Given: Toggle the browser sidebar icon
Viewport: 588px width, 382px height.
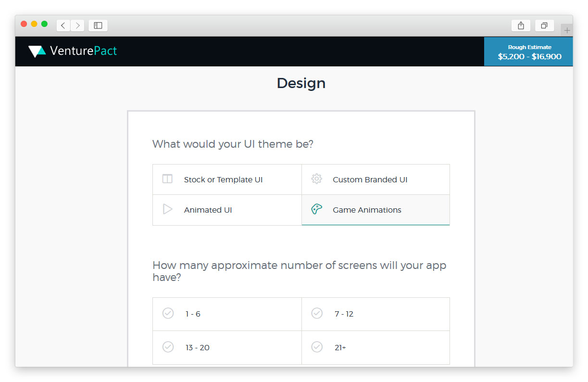Looking at the screenshot, I should coord(98,25).
